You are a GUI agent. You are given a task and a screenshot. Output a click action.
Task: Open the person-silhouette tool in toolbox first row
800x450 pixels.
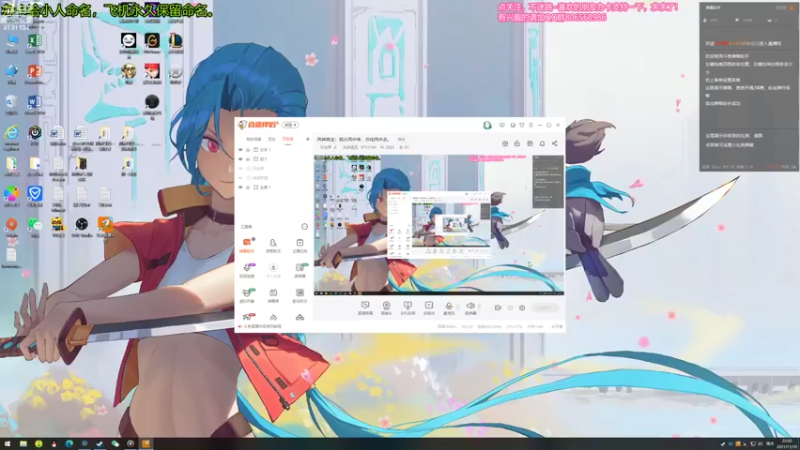coord(273,245)
